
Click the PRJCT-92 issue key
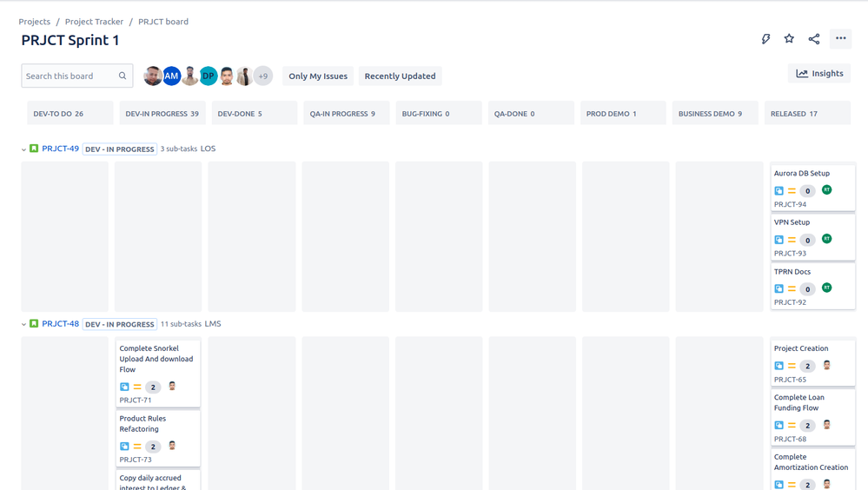(x=790, y=302)
